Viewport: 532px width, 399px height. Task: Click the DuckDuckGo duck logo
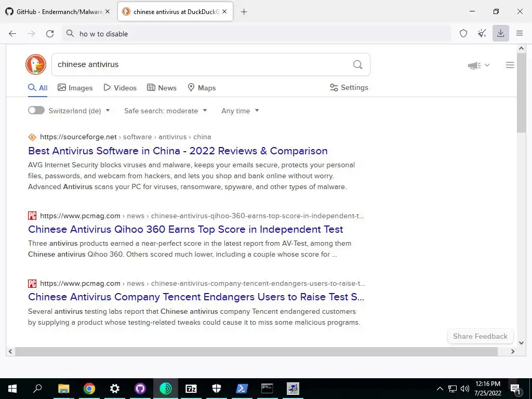tap(36, 64)
